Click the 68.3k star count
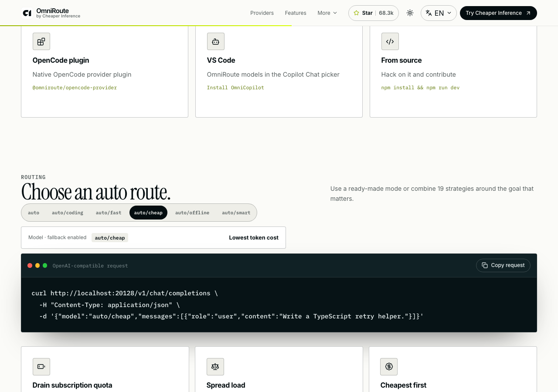This screenshot has width=558, height=392. [x=386, y=13]
